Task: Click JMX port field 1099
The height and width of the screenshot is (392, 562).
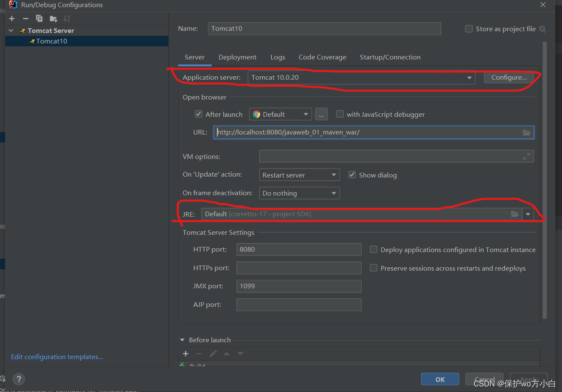Action: point(299,286)
